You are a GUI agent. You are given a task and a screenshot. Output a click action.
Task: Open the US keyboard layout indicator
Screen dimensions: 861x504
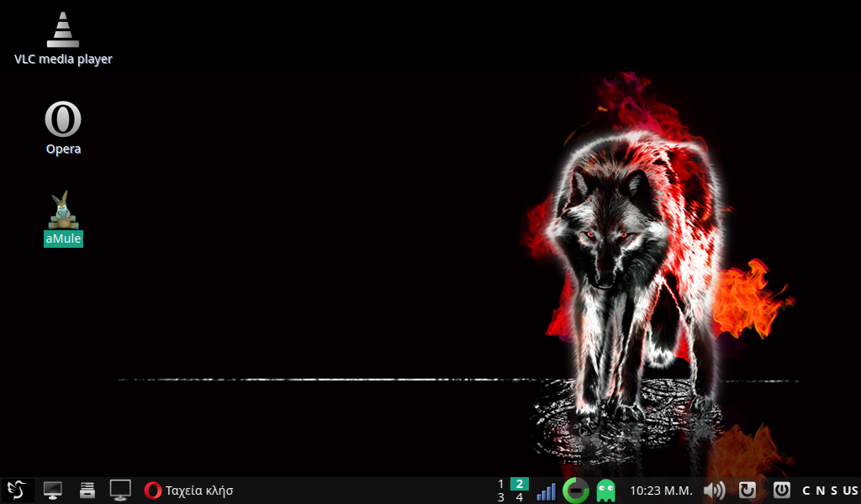point(851,491)
